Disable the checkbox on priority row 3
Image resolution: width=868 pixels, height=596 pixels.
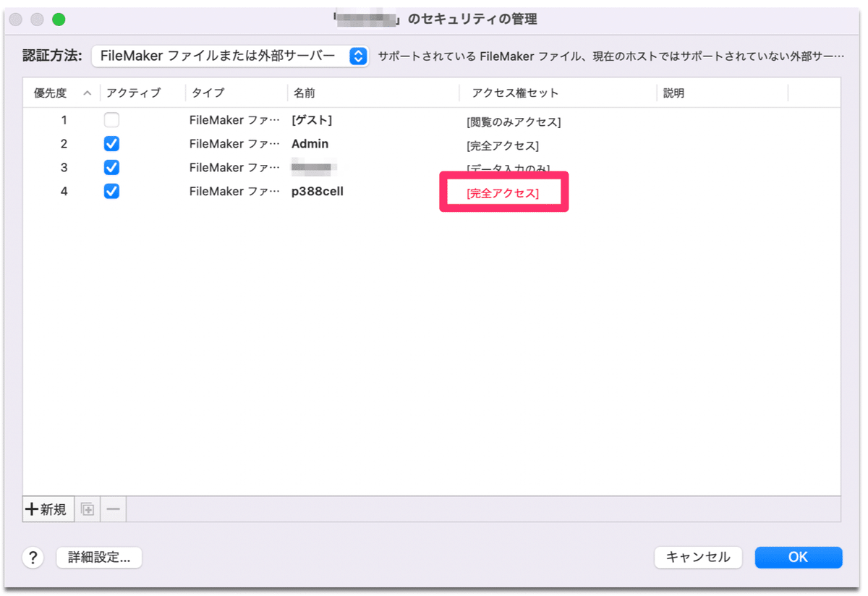click(x=111, y=167)
